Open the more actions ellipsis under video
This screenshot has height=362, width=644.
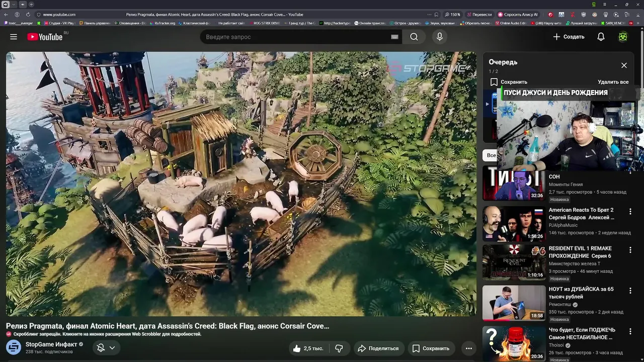469,348
